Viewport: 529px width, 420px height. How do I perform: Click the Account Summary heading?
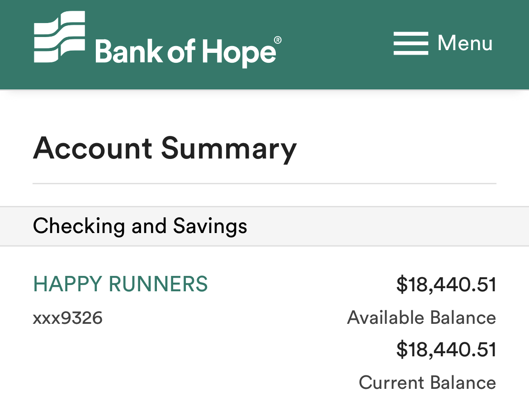coord(165,149)
